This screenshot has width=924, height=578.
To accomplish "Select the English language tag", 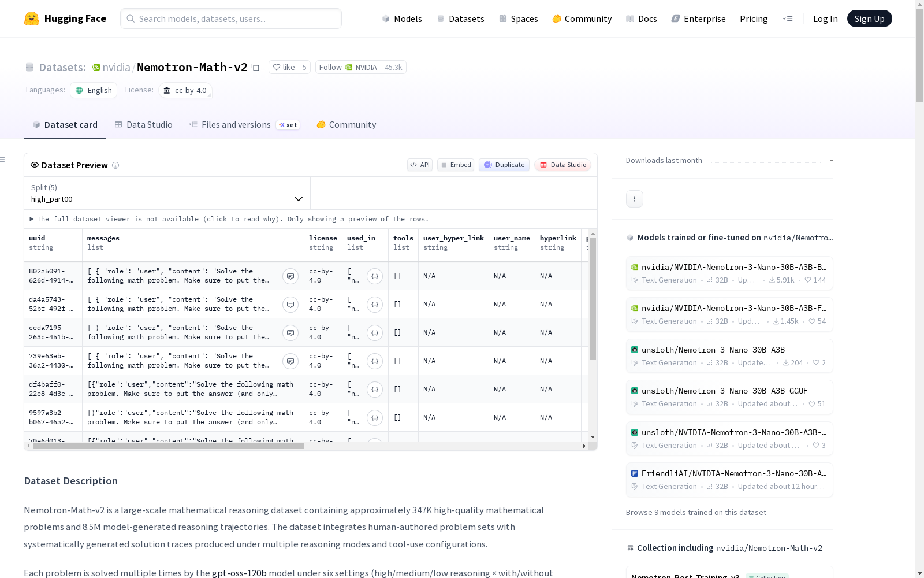I will [x=94, y=90].
